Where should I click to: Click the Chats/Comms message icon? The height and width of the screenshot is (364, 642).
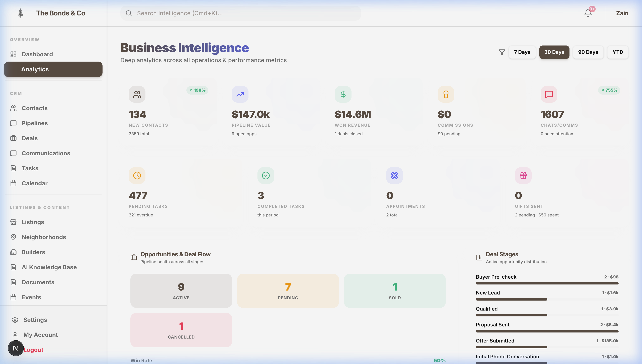[549, 94]
